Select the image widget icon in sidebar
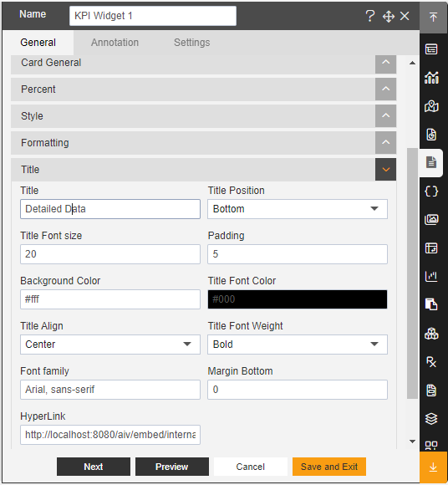 431,220
